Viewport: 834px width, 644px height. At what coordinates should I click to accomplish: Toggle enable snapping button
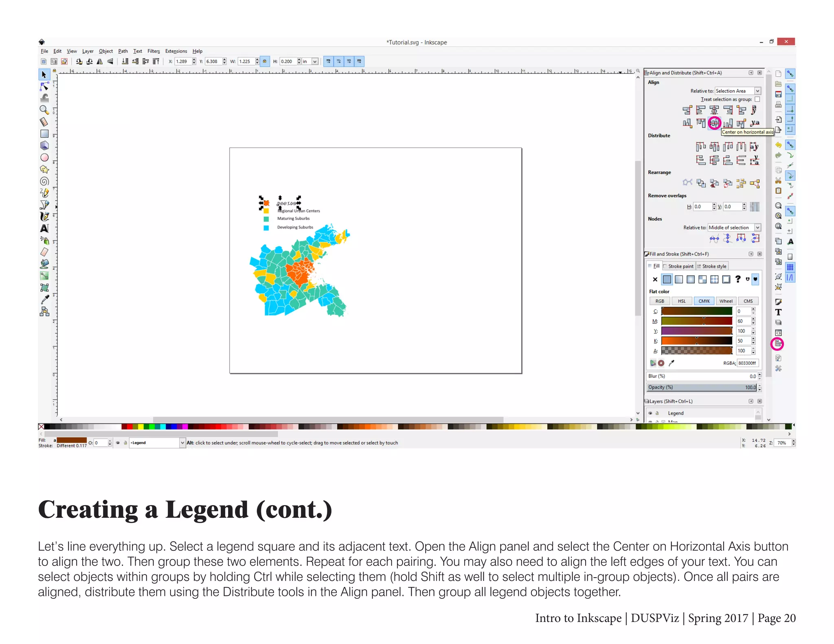coord(790,74)
